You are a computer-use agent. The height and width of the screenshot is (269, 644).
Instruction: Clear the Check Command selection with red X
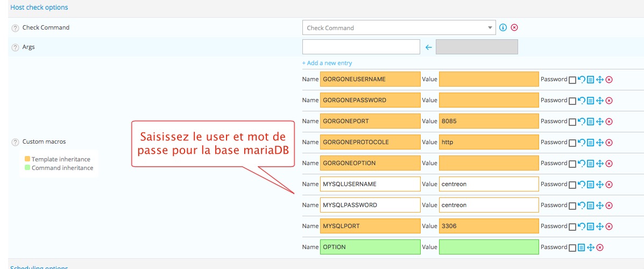click(514, 27)
